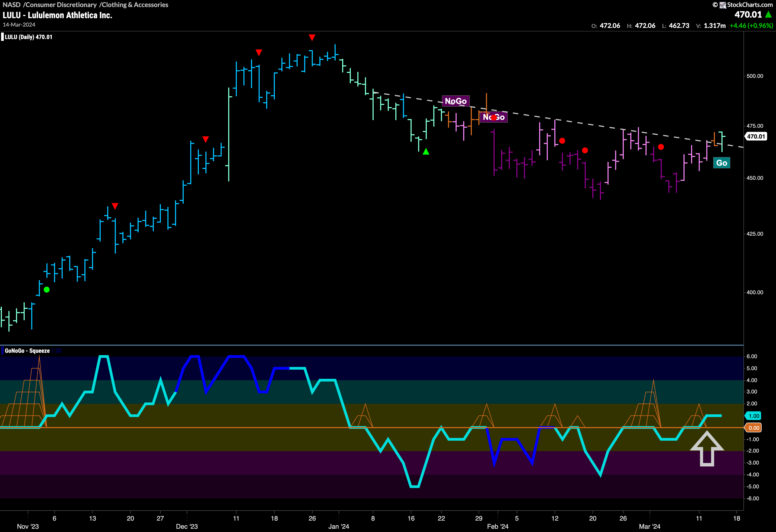Click the 450.00 price axis label
This screenshot has height=532, width=776.
point(755,178)
